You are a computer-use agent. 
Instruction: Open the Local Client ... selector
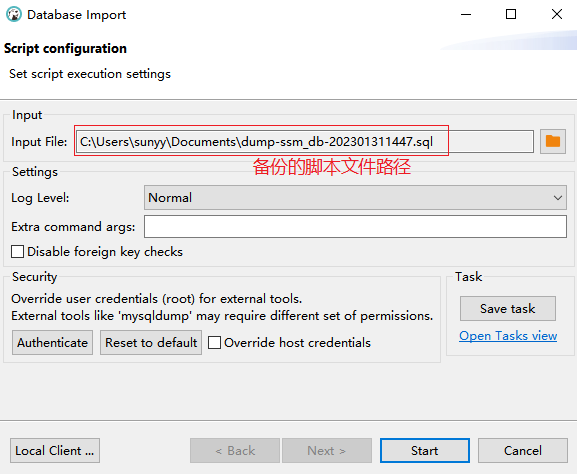[x=55, y=450]
